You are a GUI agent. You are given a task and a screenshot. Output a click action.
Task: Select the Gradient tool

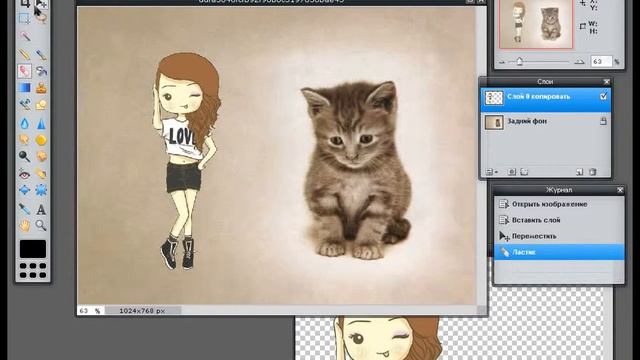click(25, 88)
